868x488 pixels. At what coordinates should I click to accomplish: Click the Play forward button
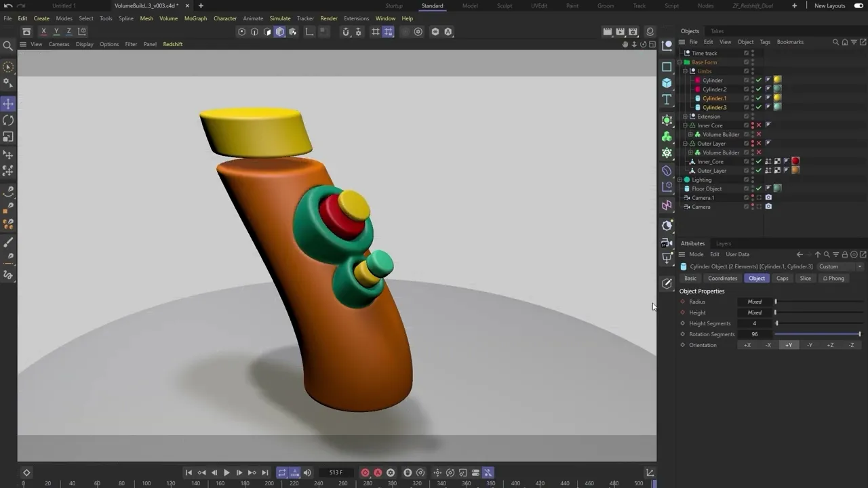click(226, 472)
